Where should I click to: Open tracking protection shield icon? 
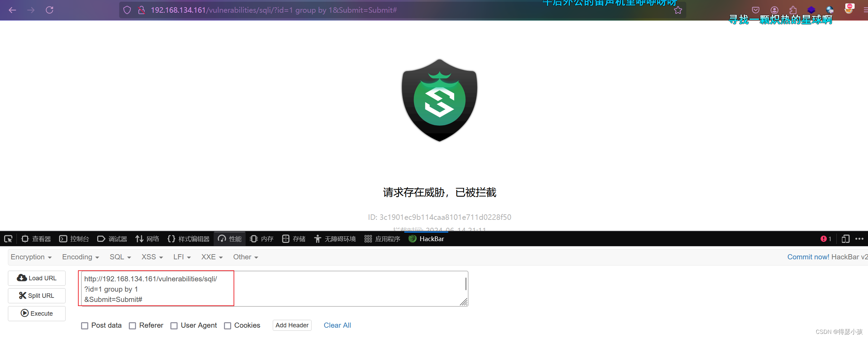pyautogui.click(x=127, y=10)
